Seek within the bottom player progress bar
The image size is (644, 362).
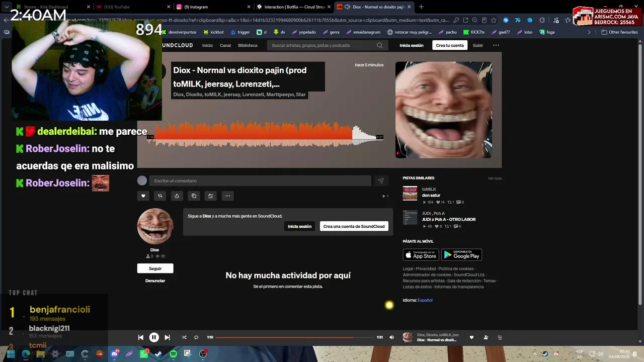click(x=296, y=337)
